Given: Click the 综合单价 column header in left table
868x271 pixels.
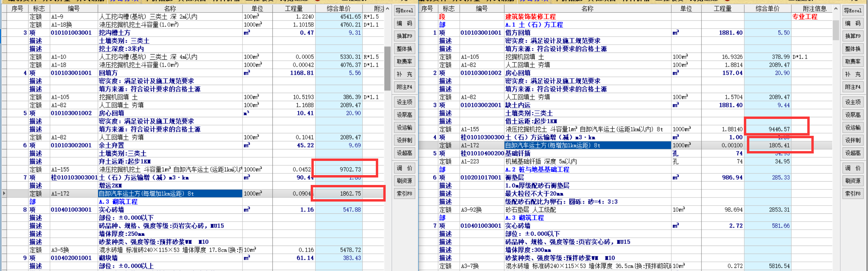Looking at the screenshot, I should 339,8.
